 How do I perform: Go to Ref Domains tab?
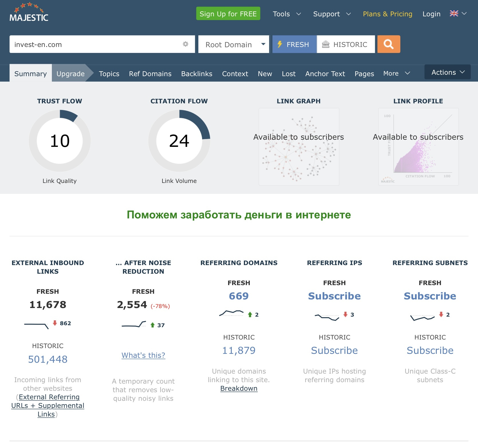[150, 73]
